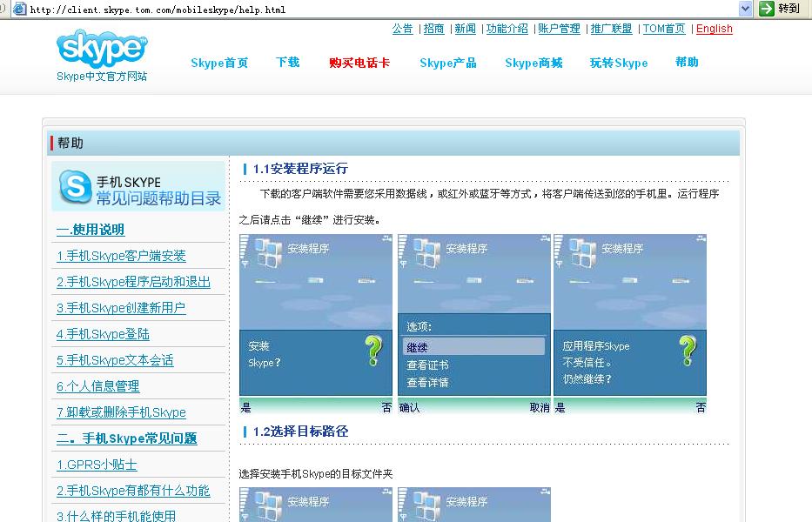812x522 pixels.
Task: Open 4.手机Skype登陆 help topic
Action: coord(103,334)
